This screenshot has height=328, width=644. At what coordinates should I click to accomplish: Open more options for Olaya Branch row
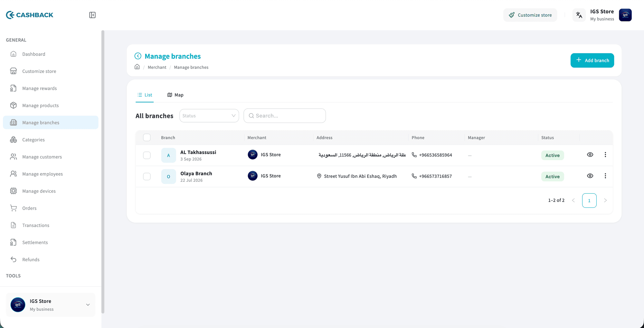605,176
